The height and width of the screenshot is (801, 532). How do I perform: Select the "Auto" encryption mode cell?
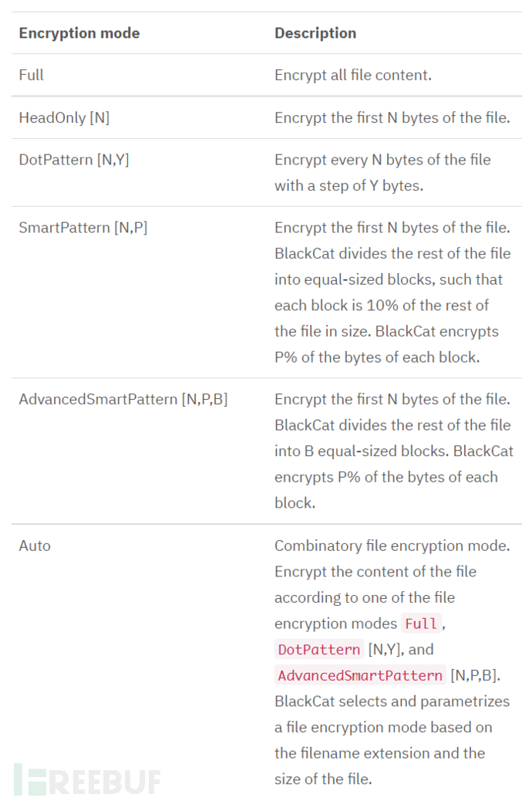35,546
